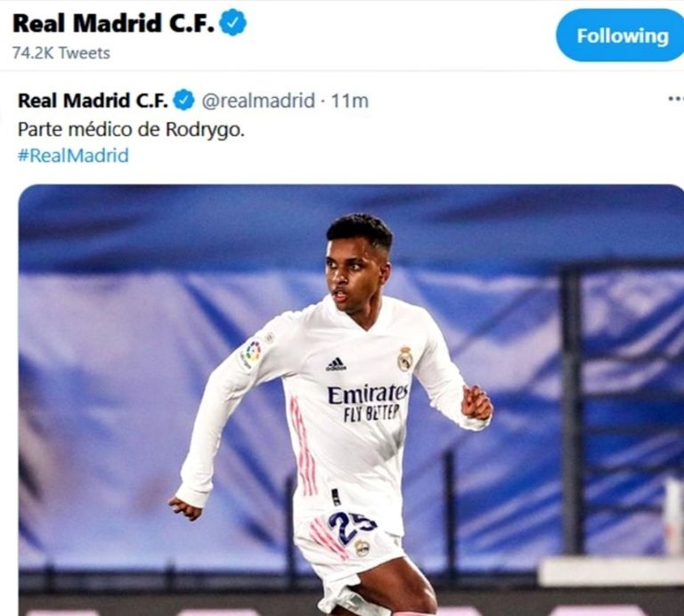
Task: Open the tweet's three-dot more options menu
Action: coord(676,100)
